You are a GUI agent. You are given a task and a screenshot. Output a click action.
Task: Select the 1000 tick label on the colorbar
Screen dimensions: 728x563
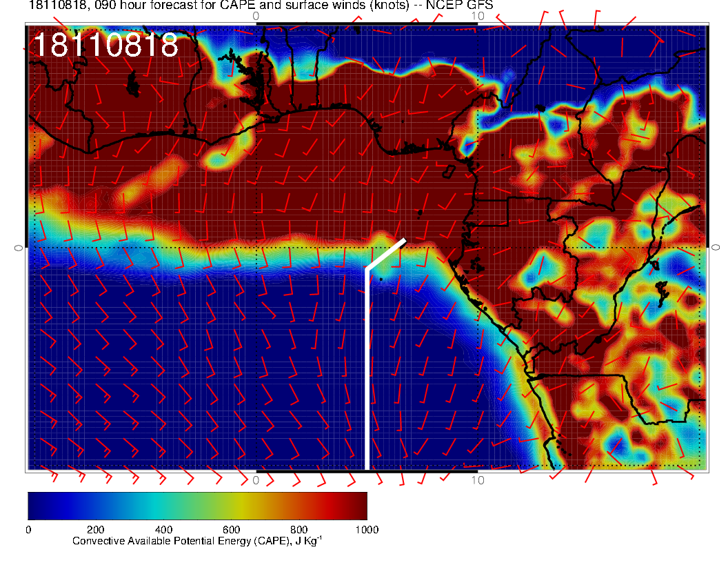pyautogui.click(x=366, y=530)
